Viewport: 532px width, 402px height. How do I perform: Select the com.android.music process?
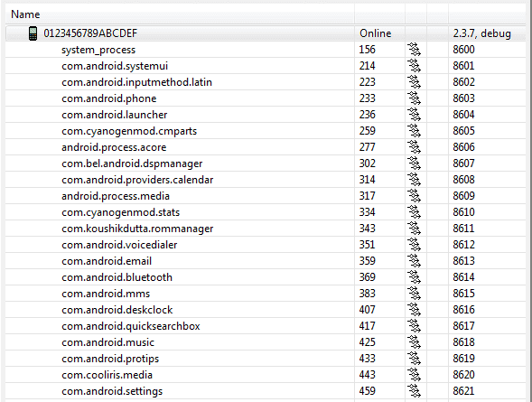tap(107, 342)
